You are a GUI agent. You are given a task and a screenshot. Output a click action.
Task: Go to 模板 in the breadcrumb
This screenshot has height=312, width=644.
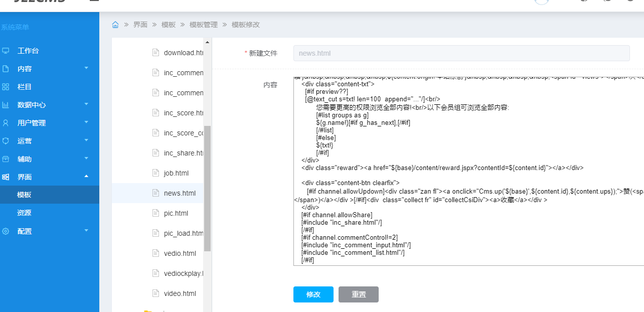tap(169, 25)
